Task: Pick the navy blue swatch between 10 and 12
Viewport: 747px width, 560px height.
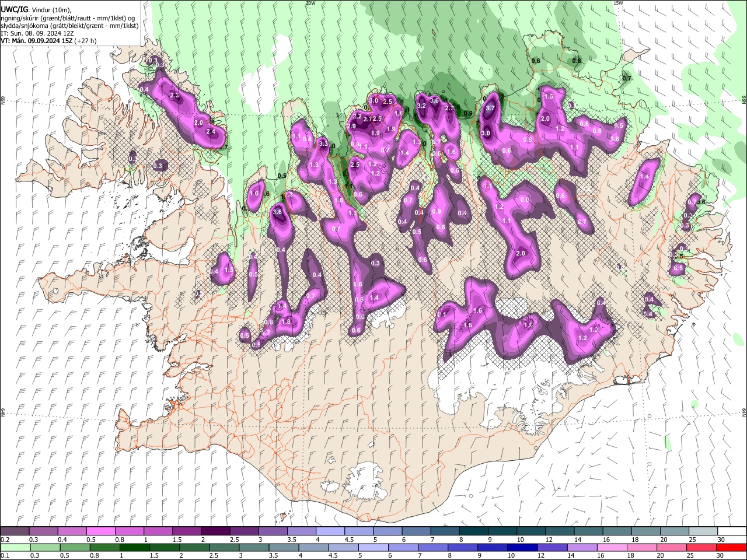Action: [522, 547]
